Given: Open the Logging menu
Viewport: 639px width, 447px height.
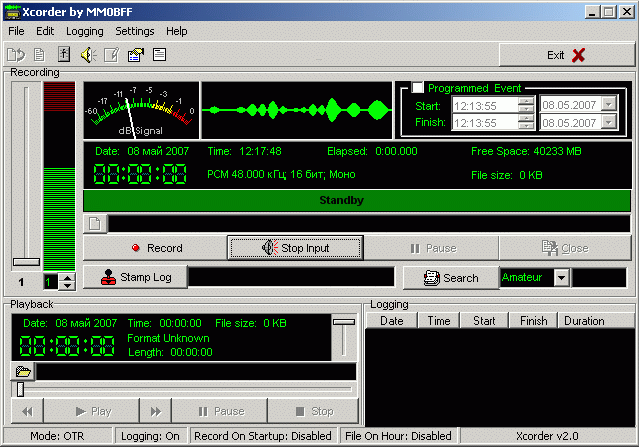Looking at the screenshot, I should tap(85, 31).
